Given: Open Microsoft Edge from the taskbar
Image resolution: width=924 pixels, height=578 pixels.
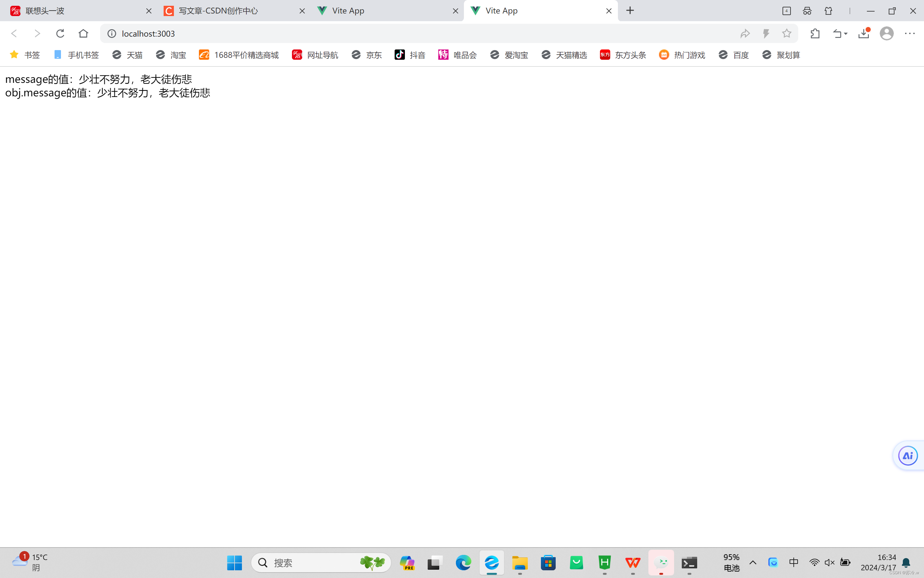Looking at the screenshot, I should pos(463,563).
